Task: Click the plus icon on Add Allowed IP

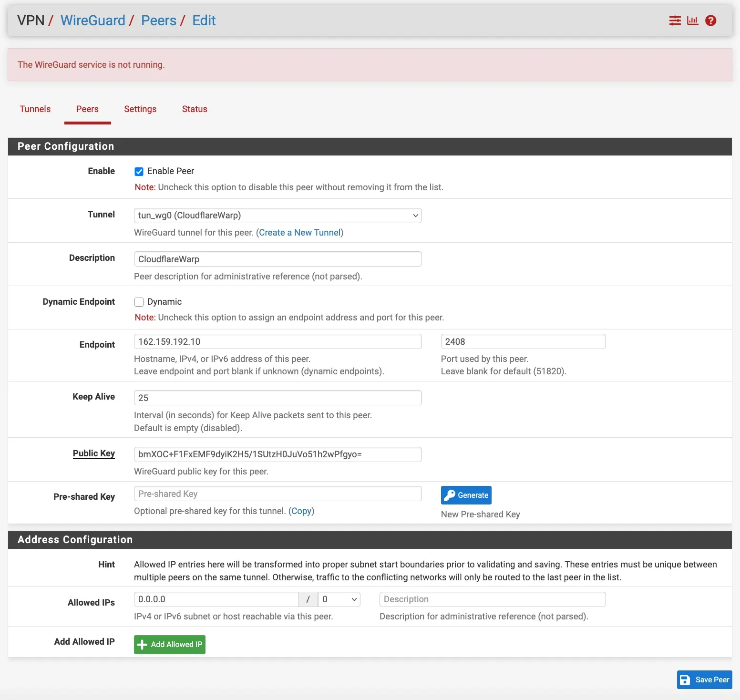Action: [x=142, y=645]
